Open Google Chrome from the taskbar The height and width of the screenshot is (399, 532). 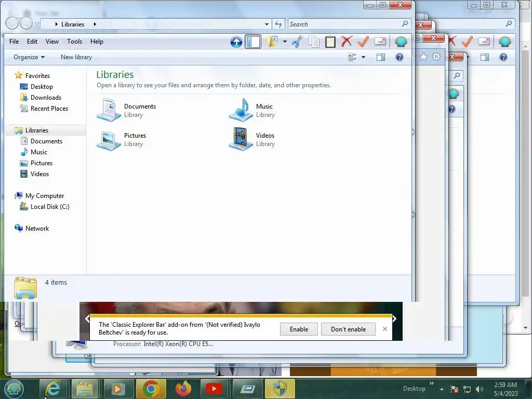pos(151,389)
